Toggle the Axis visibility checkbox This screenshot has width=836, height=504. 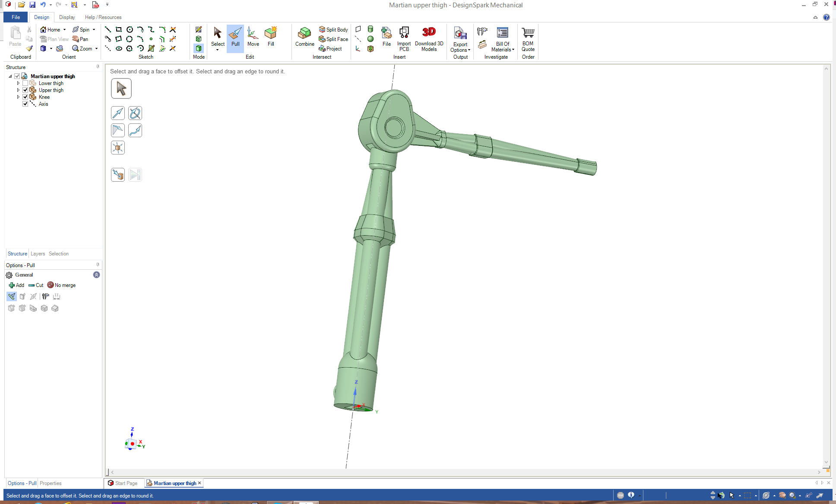(x=25, y=104)
